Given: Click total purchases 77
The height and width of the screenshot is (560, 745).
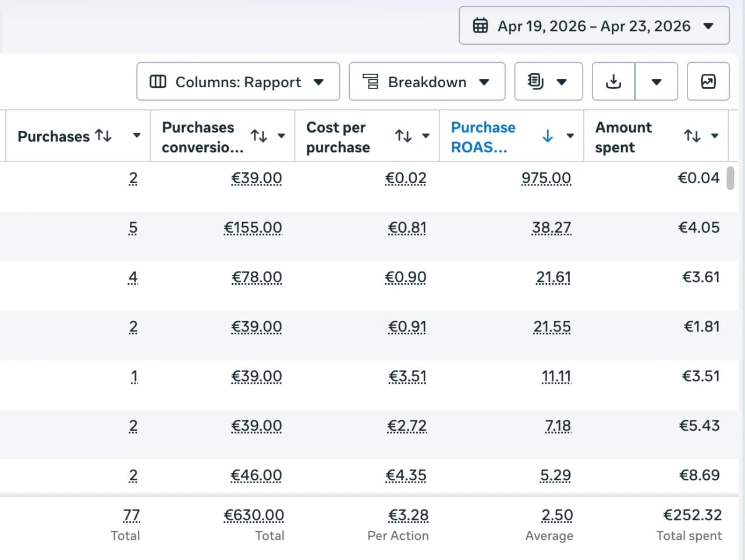Looking at the screenshot, I should [x=132, y=515].
